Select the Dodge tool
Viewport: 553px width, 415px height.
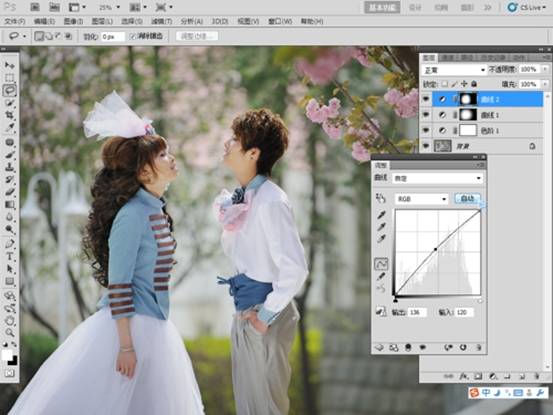(x=10, y=229)
